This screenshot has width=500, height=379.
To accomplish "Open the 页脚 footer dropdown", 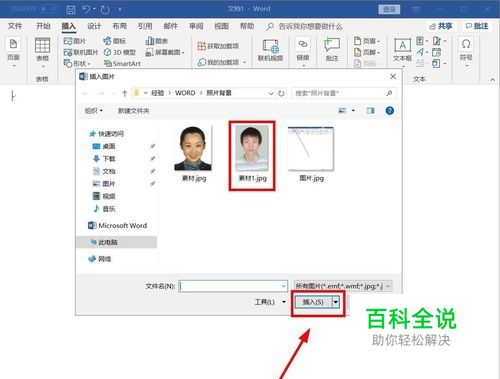I will click(x=367, y=52).
